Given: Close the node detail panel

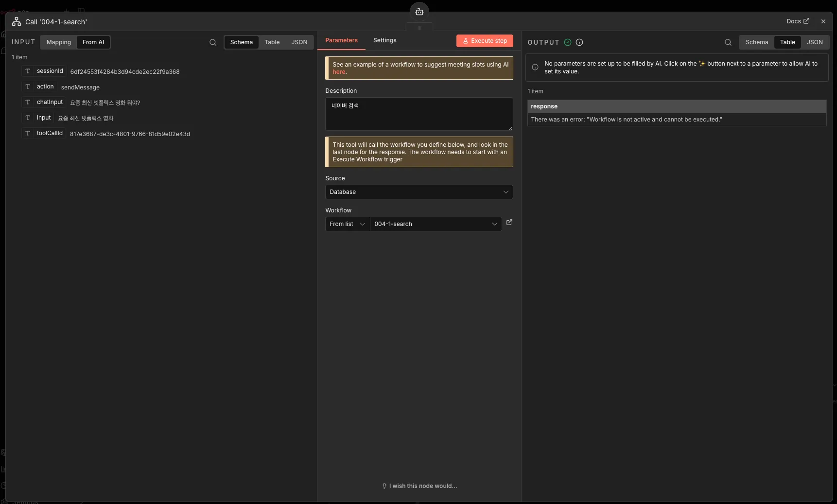Looking at the screenshot, I should 823,21.
